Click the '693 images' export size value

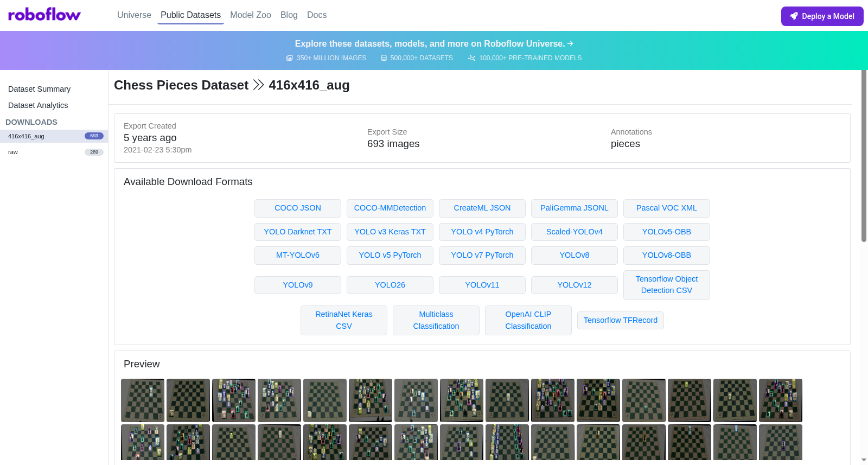pos(393,144)
